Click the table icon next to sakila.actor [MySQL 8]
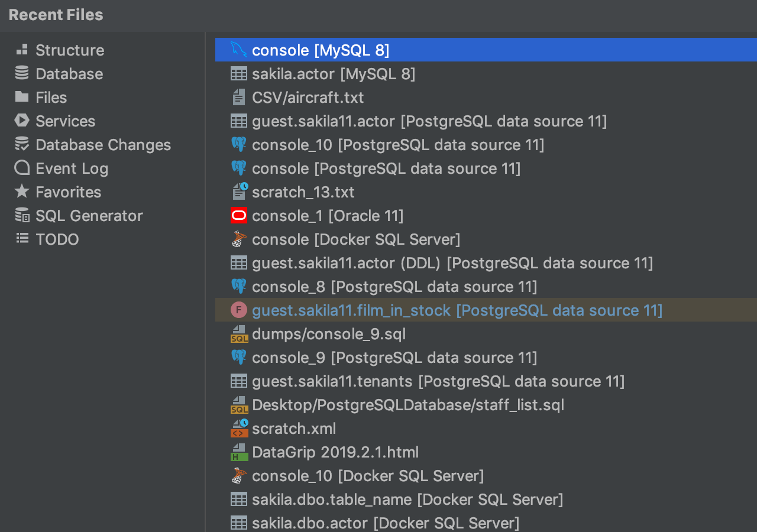 pyautogui.click(x=238, y=74)
